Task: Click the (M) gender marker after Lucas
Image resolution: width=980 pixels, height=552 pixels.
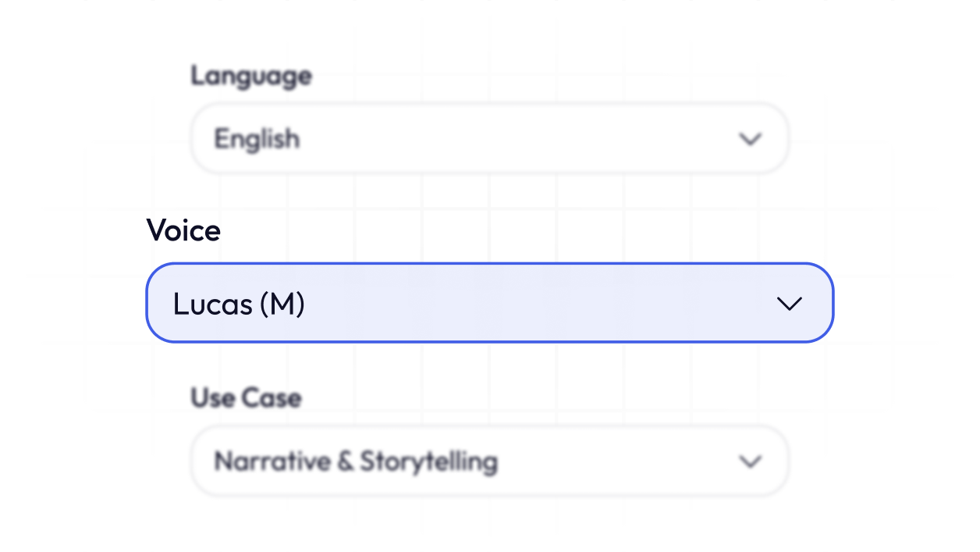Action: click(x=282, y=304)
